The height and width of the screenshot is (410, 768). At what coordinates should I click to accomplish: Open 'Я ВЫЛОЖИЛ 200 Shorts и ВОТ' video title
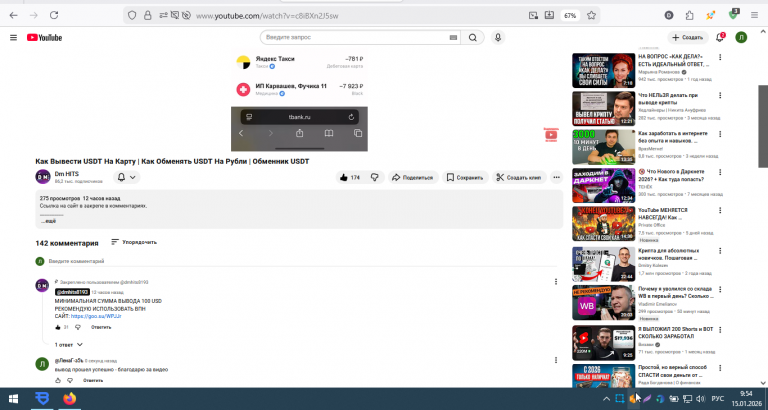coord(675,333)
